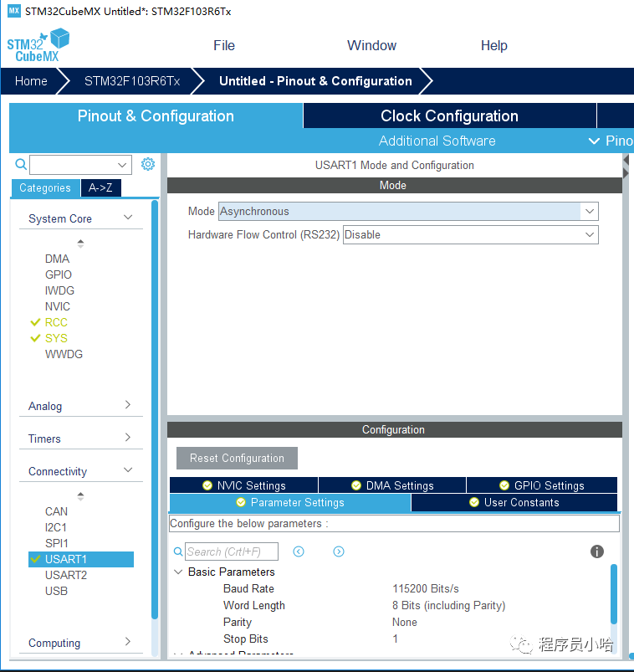Click magnifier icon next to parameter search

pyautogui.click(x=178, y=552)
